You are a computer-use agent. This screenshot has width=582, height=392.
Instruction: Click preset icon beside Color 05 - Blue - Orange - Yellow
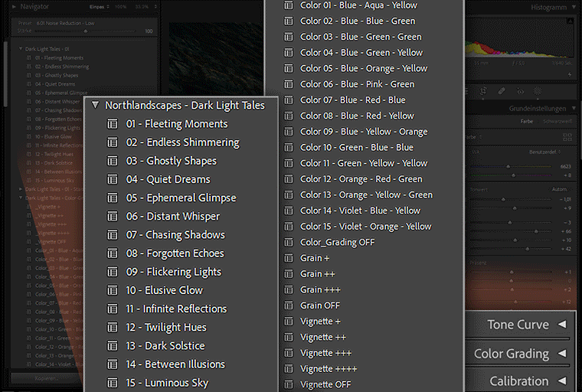pos(289,68)
